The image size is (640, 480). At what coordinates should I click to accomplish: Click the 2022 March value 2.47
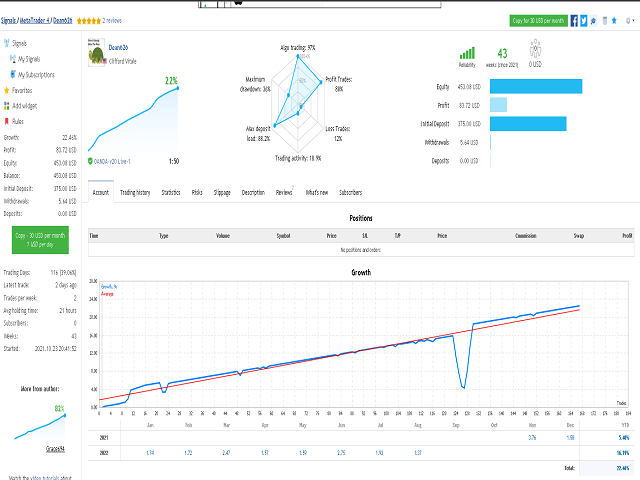(x=226, y=453)
